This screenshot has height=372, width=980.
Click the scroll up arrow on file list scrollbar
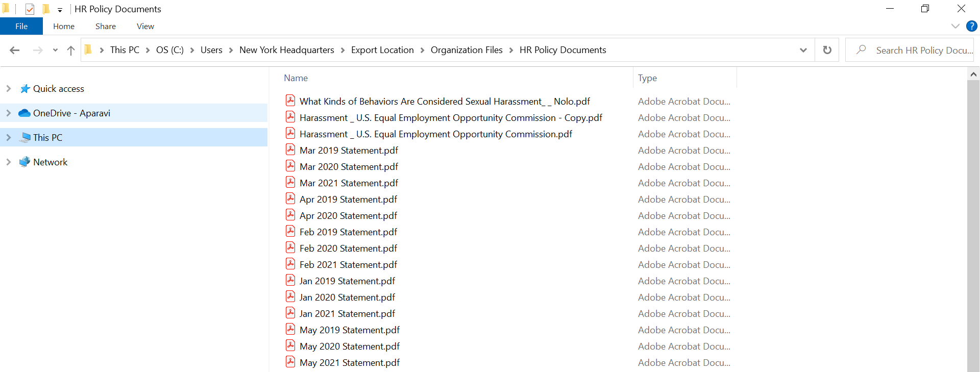(x=973, y=75)
